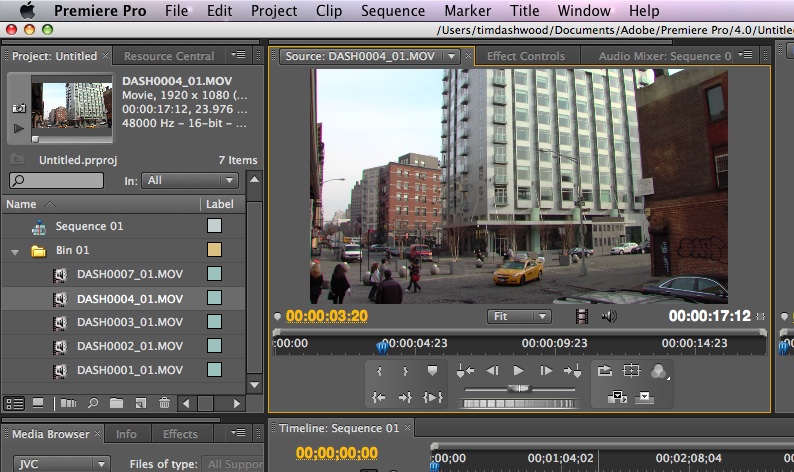Click the Project panel search field
Viewport: 794px width, 472px height.
coord(56,181)
